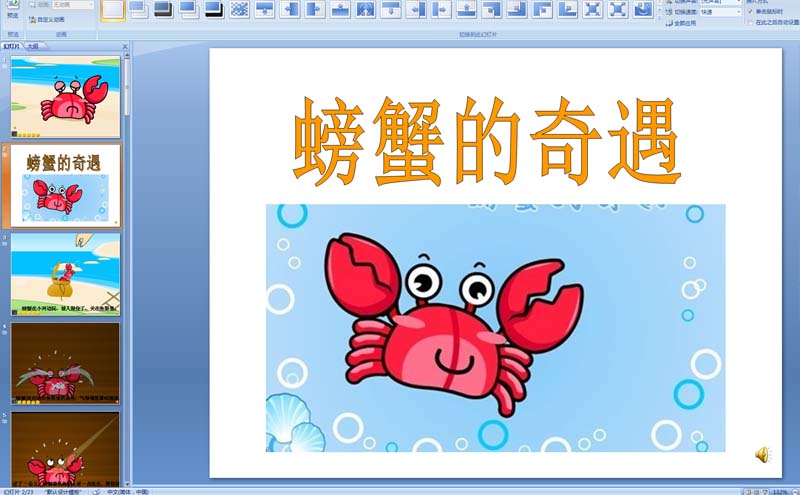Screen dimensions: 800x495
Task: Select slide 3 thumbnail with crab in sack
Action: pos(65,275)
